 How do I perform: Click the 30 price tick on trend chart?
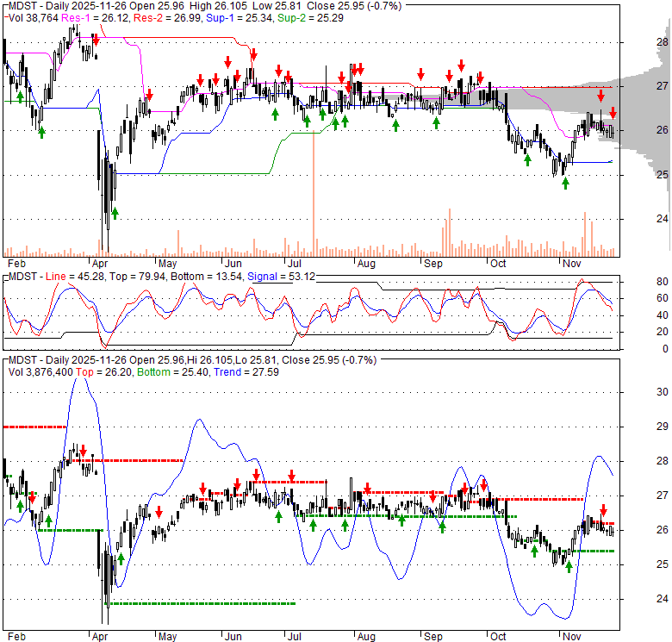663,392
